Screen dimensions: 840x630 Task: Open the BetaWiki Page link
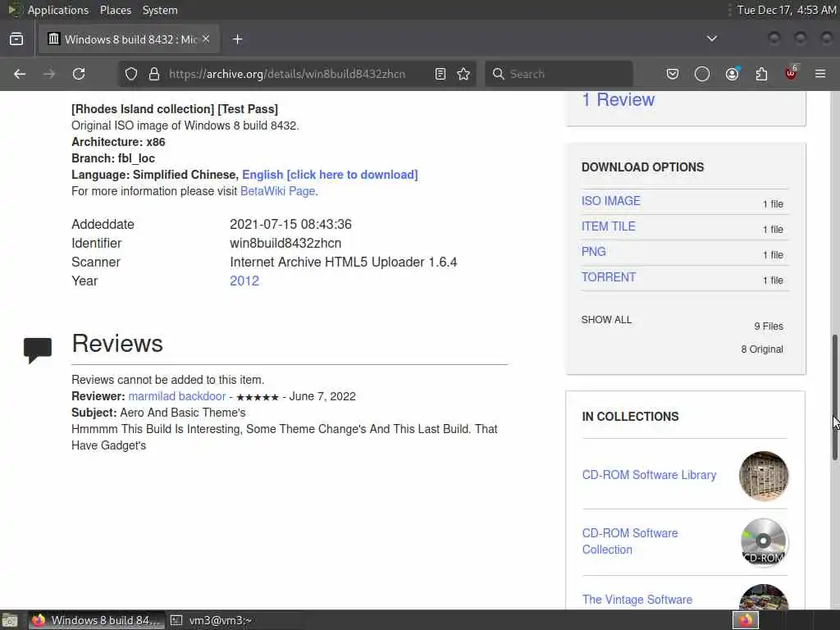click(x=278, y=191)
